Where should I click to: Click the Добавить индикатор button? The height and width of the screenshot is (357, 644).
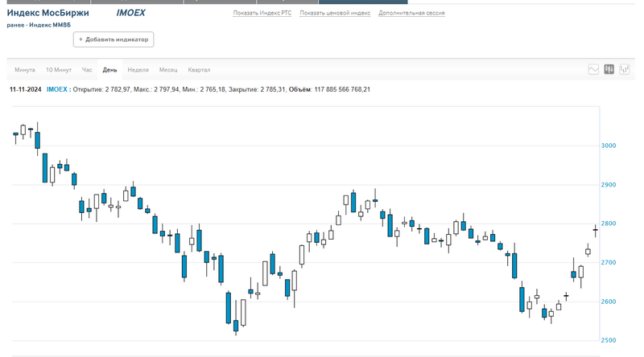click(114, 39)
